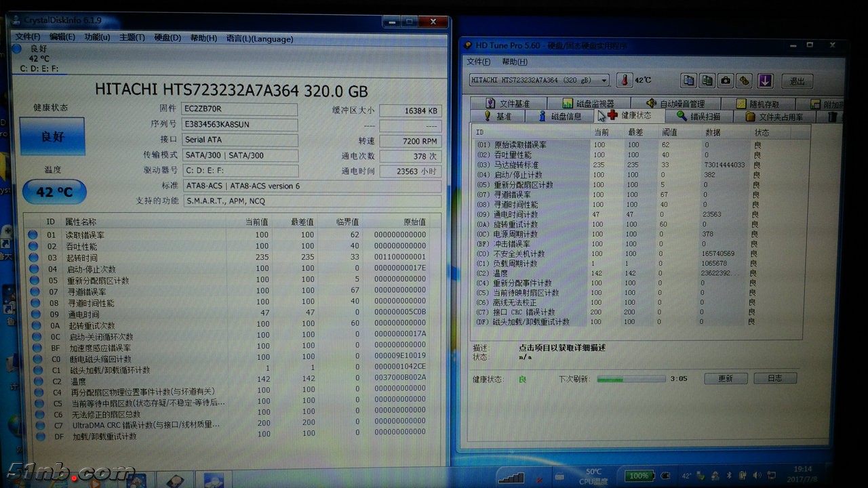Click the 更新 button in HD Tune
This screenshot has height=488, width=868.
726,378
